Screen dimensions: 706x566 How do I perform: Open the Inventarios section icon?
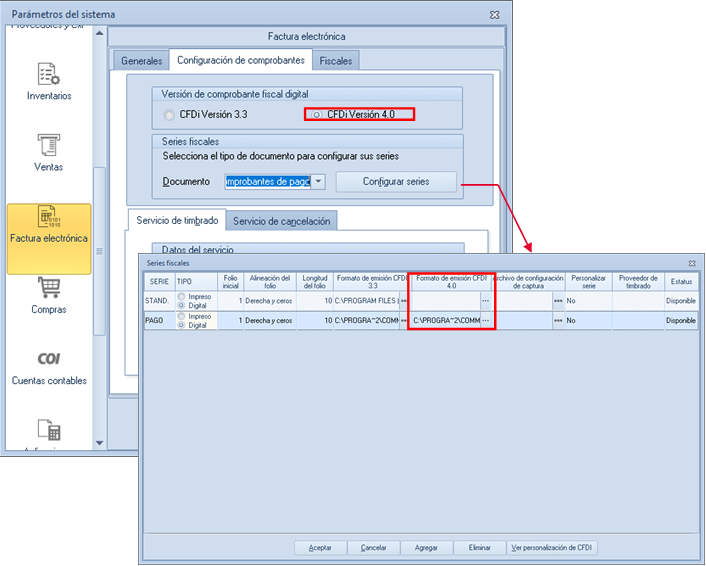click(49, 74)
